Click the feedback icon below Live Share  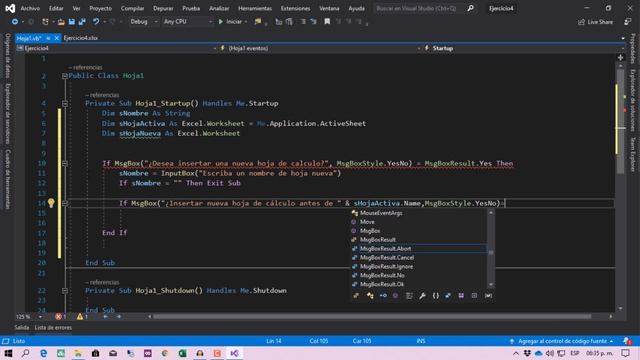tap(628, 22)
